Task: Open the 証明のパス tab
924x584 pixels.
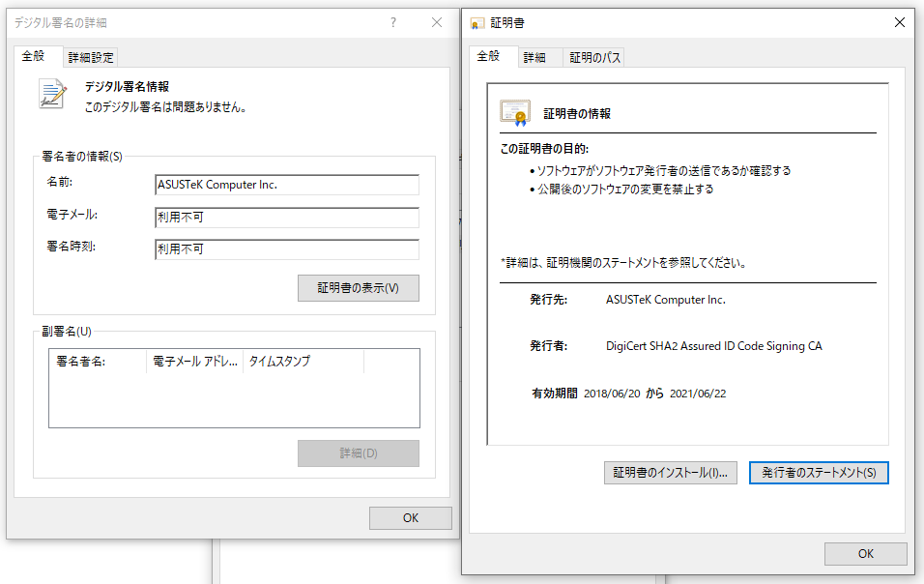Action: [595, 58]
